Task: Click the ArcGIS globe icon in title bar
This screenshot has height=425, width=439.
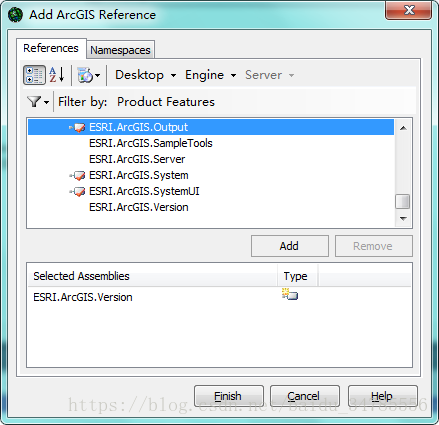Action: 15,15
